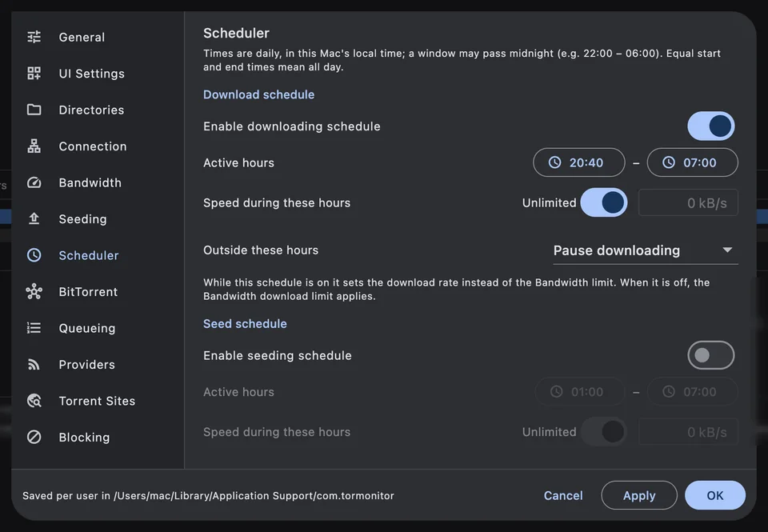Click clock icon in seed start time 01:00
The image size is (768, 532).
(x=557, y=392)
